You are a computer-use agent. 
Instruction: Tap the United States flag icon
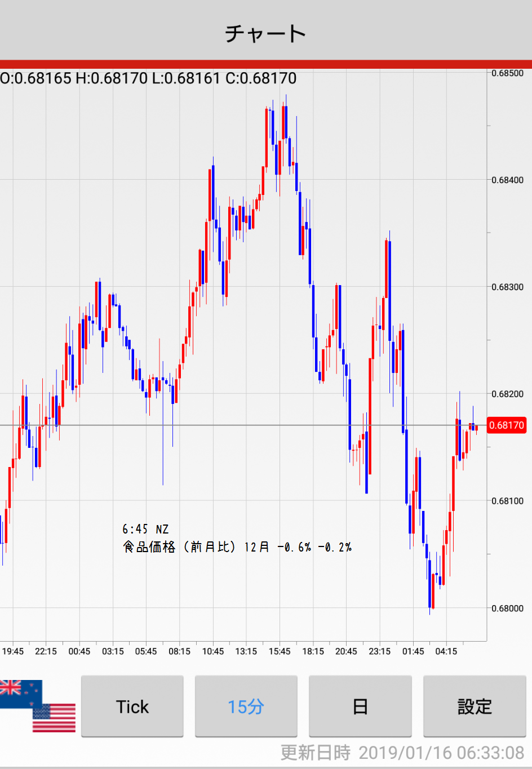55,718
